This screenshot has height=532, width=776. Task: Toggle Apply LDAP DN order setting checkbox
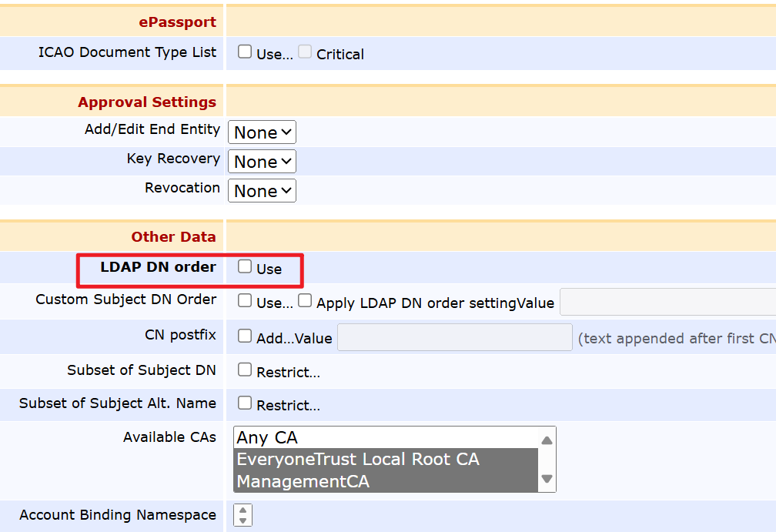[305, 300]
